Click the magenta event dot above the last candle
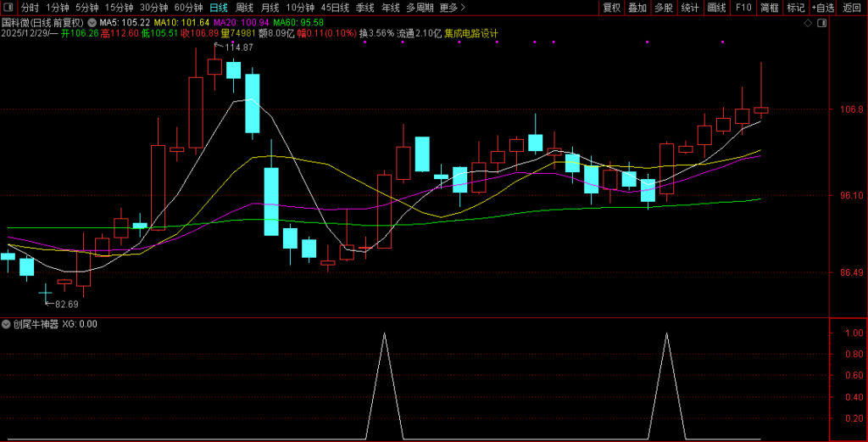Image resolution: width=868 pixels, height=442 pixels. click(723, 42)
